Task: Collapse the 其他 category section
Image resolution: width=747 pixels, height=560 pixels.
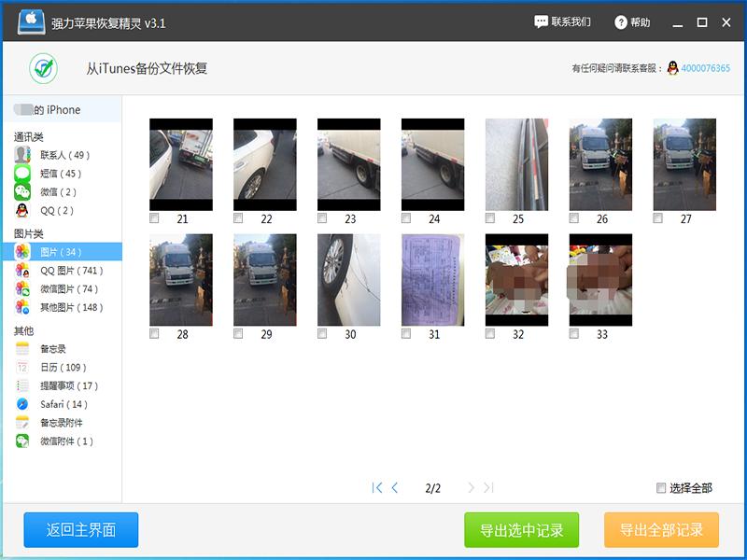Action: click(25, 329)
